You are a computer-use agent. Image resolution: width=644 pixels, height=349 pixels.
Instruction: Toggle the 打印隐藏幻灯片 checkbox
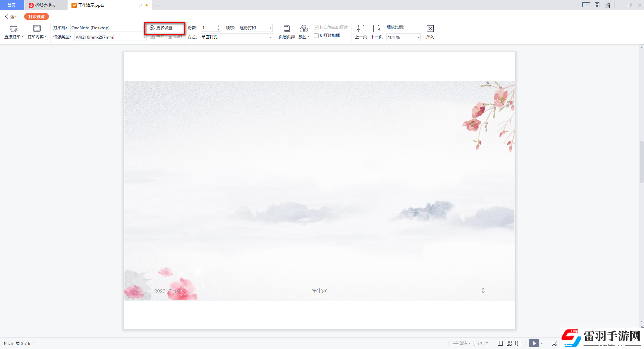[316, 28]
